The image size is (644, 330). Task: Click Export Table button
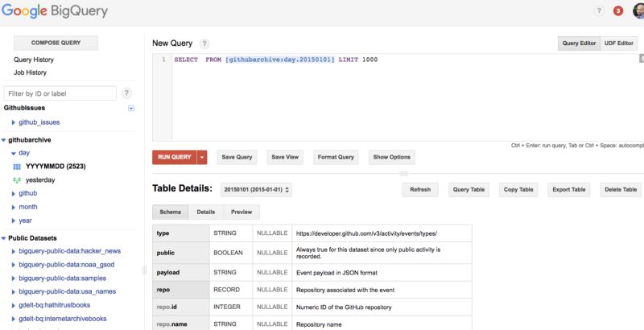569,190
